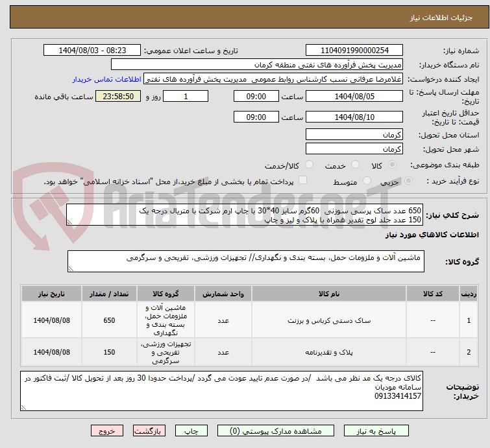Screen dimensions: 490x448
Task: Click item name ساک دستی کرباس و برزنت
Action: pyautogui.click(x=329, y=321)
